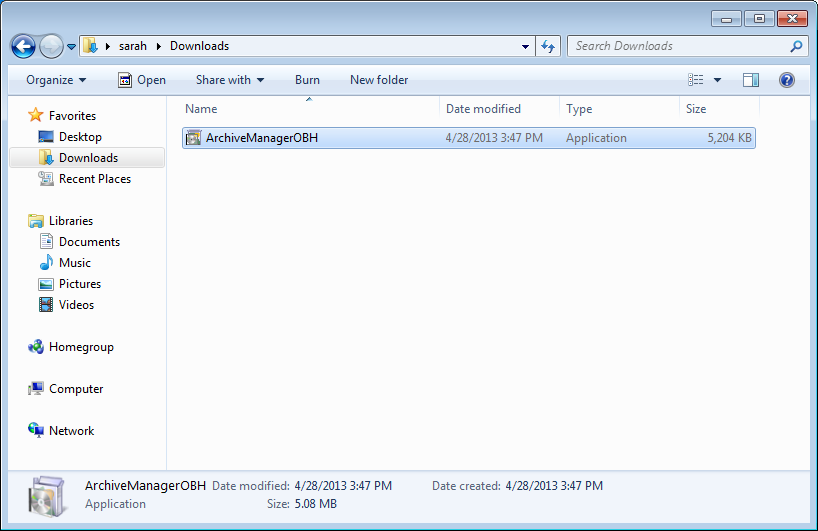
Task: Click the Date modified value in details pane
Action: point(343,486)
